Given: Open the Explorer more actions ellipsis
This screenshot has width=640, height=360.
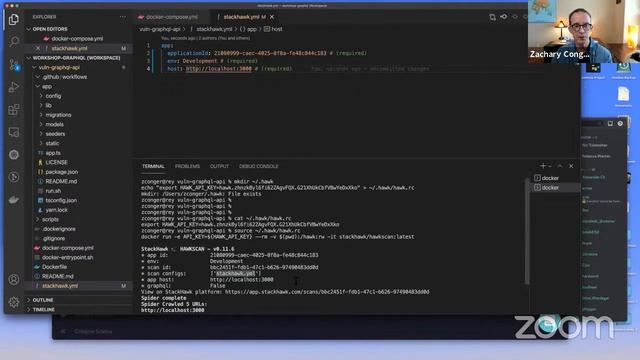Looking at the screenshot, I should click(123, 17).
